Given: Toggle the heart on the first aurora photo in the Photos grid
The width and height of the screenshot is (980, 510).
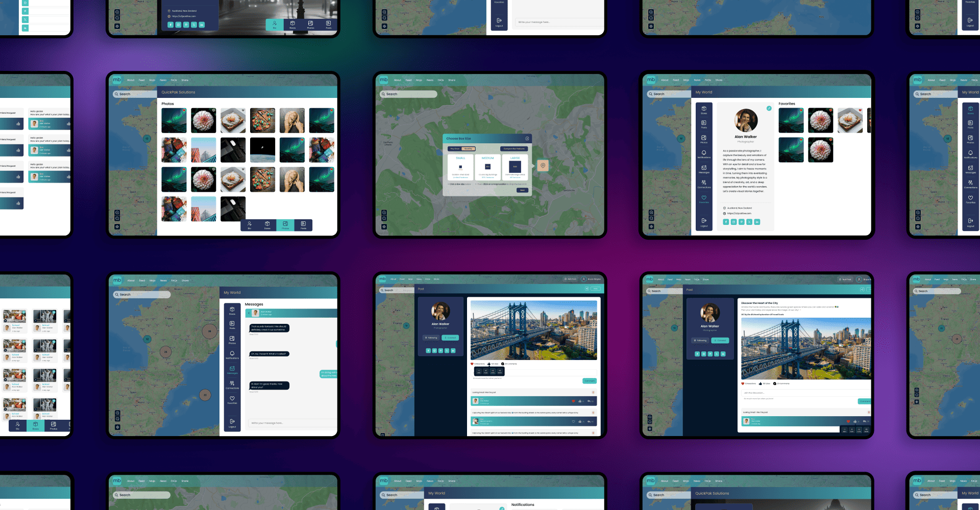Looking at the screenshot, I should [x=184, y=111].
